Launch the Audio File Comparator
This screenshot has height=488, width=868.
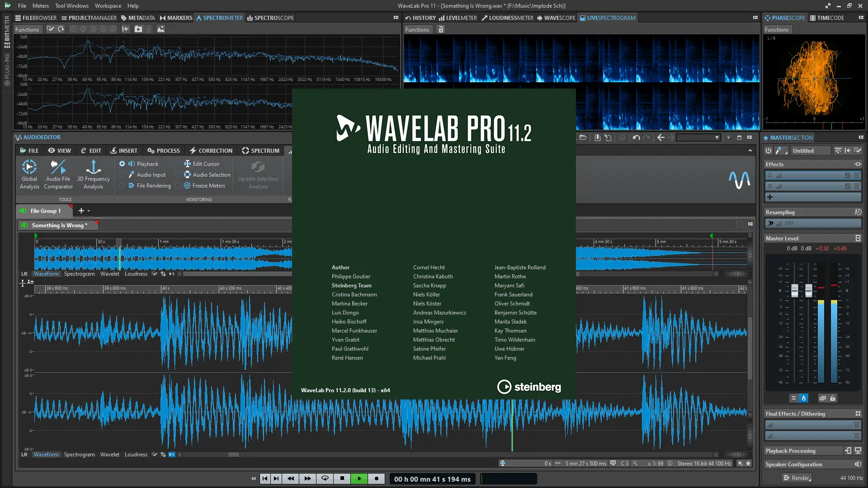[x=58, y=174]
